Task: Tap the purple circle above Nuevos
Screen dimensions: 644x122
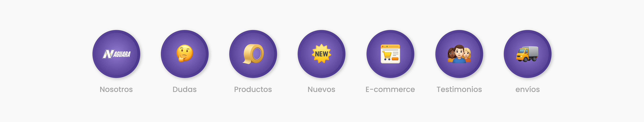Action: 321,54
